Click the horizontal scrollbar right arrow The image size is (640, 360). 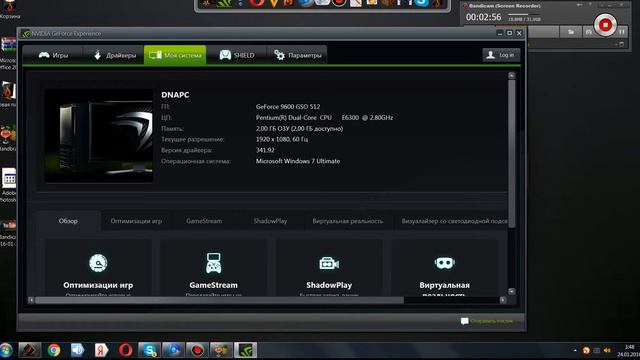[503, 300]
